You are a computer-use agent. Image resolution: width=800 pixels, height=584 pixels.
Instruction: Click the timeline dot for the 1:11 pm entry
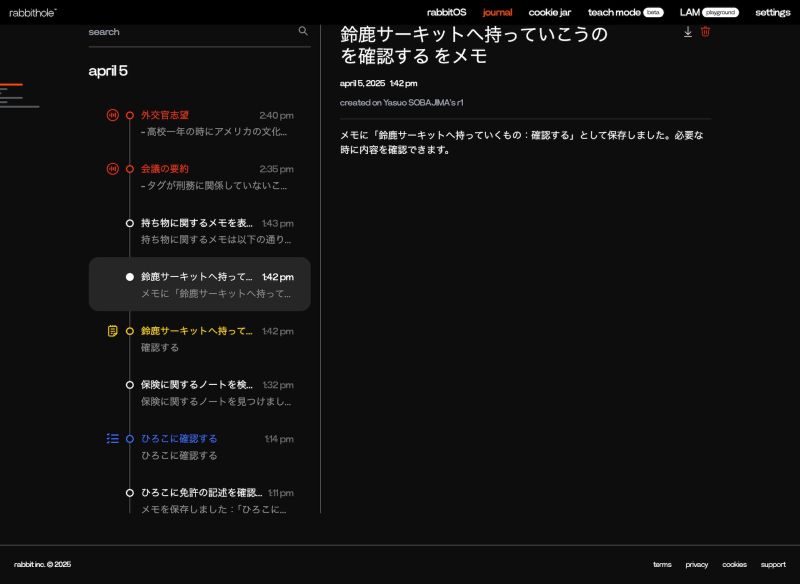click(130, 493)
